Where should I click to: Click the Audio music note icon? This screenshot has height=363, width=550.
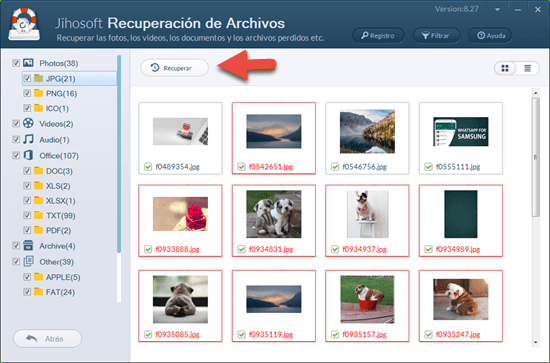coord(28,140)
